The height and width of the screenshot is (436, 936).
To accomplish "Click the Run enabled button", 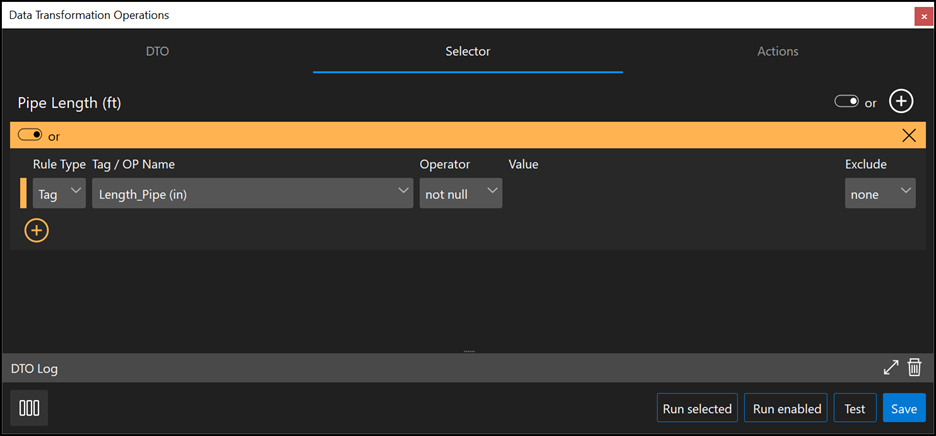I will click(786, 408).
